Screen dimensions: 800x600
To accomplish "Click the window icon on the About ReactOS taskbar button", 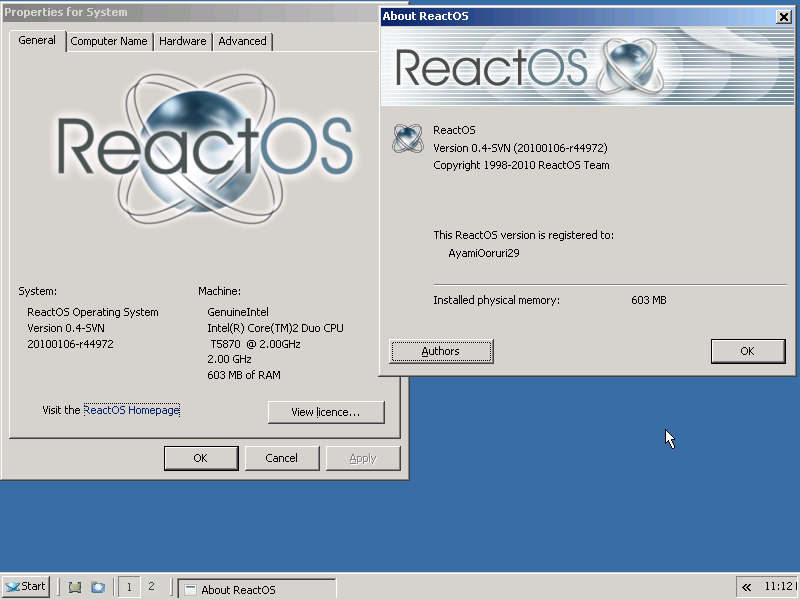I will [x=189, y=588].
